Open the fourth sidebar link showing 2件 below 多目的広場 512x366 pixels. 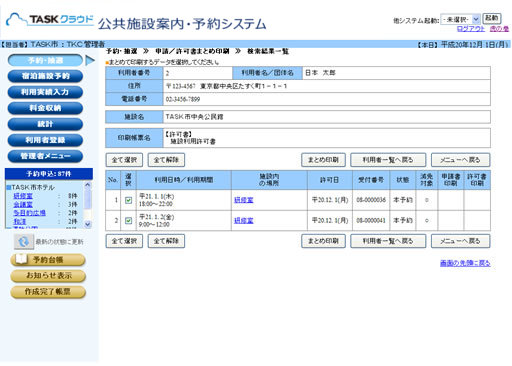point(20,221)
